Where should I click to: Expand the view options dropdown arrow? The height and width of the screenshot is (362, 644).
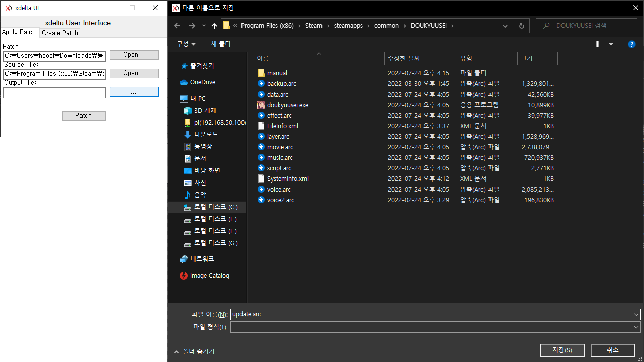tap(611, 44)
